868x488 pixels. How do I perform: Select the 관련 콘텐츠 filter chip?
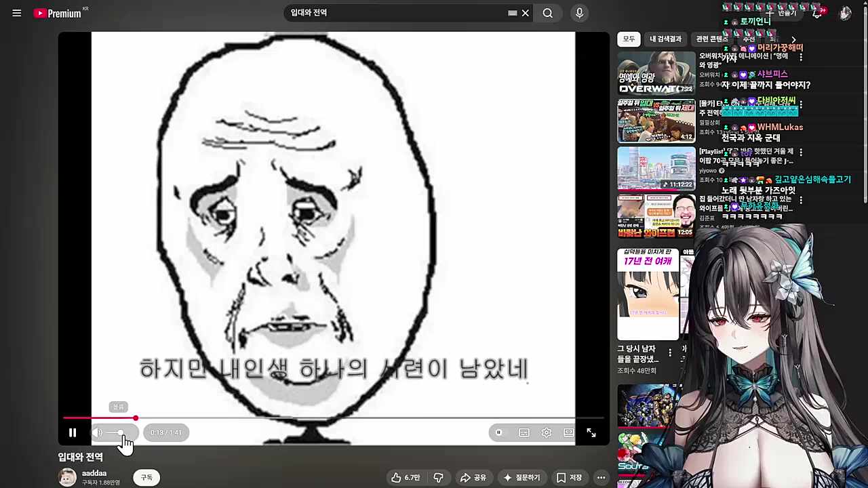tap(711, 39)
